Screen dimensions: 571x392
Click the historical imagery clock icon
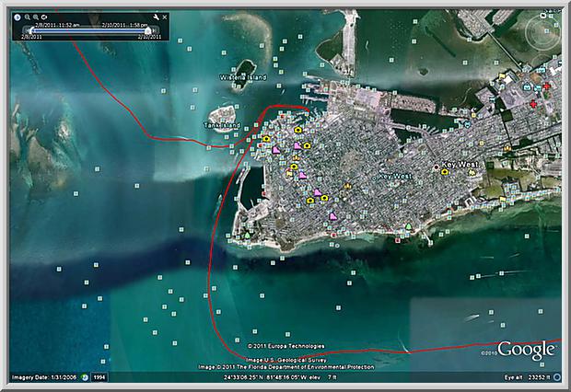point(85,376)
